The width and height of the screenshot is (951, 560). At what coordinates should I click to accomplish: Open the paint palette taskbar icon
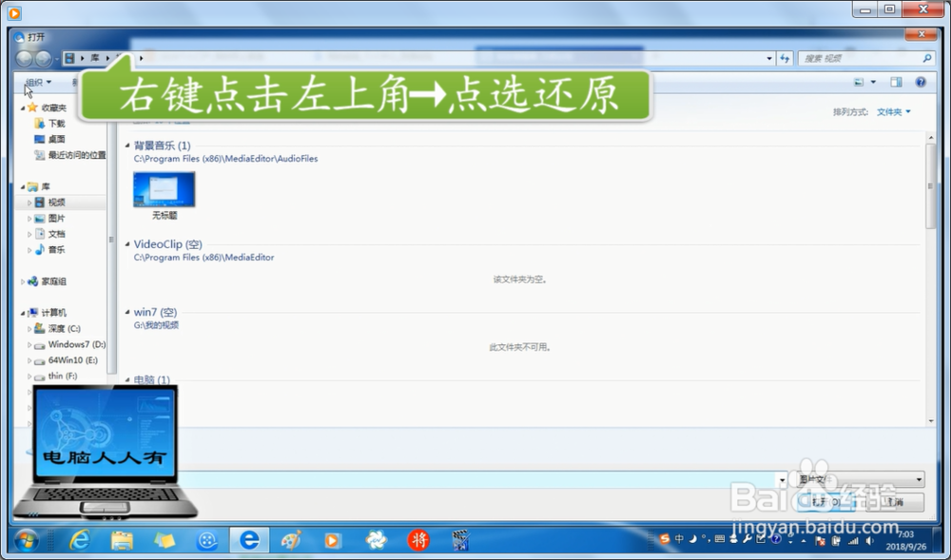pos(291,539)
